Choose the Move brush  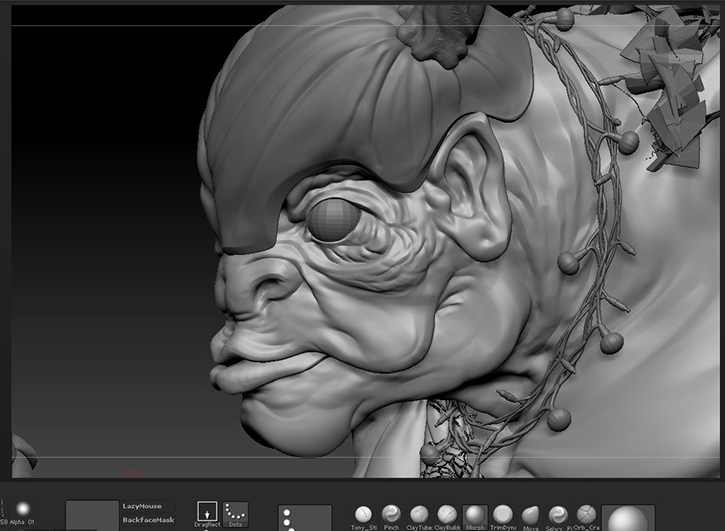tap(530, 517)
